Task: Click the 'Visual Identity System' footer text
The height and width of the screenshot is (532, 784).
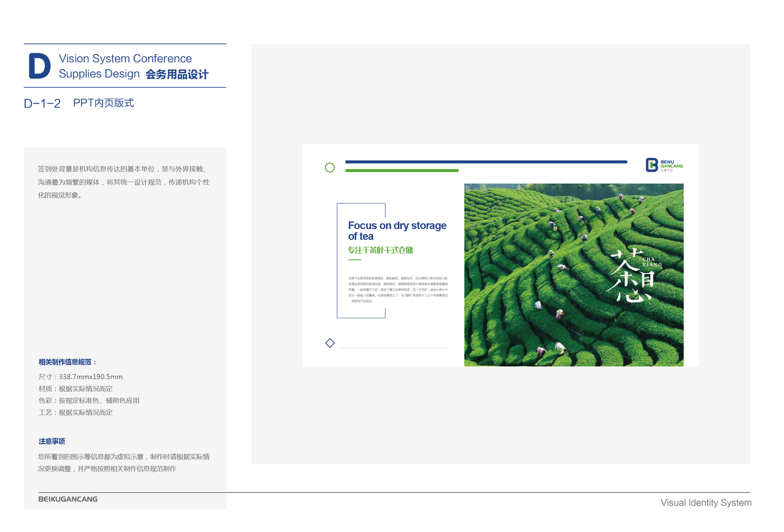Action: (x=706, y=503)
